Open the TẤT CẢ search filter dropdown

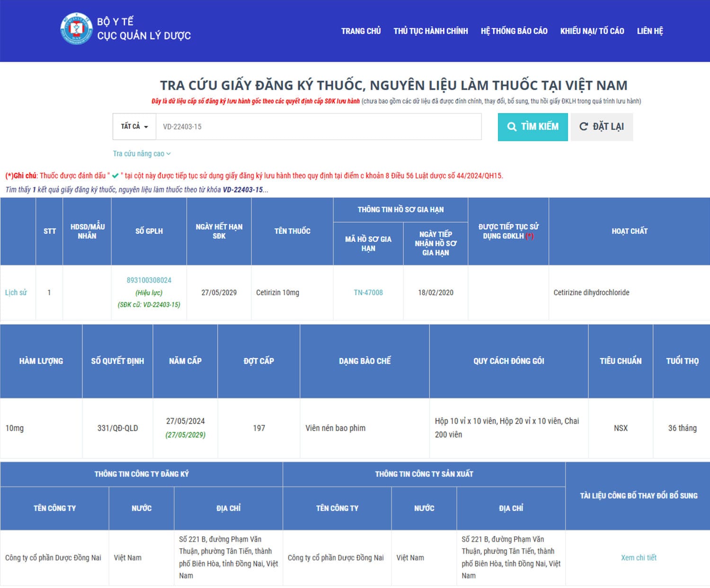[134, 126]
